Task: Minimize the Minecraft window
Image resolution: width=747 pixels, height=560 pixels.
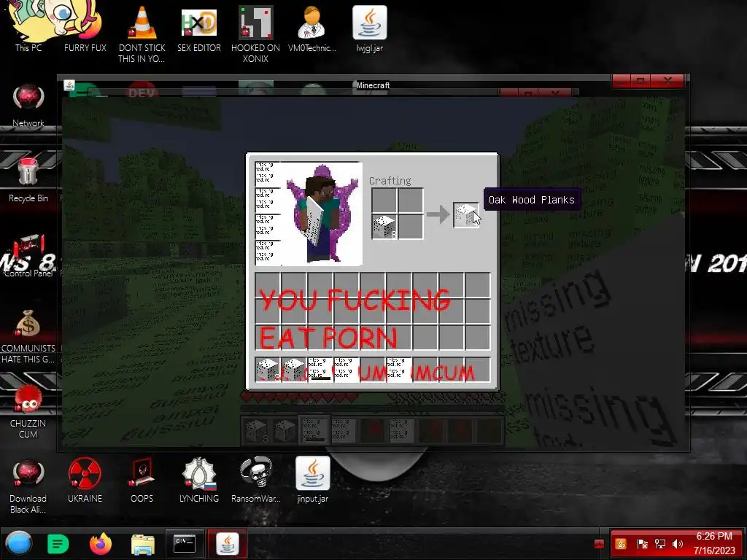Action: point(622,81)
